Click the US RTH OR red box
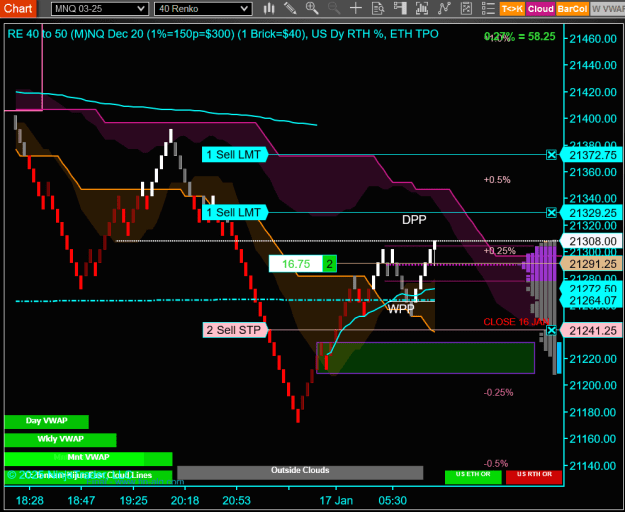This screenshot has width=625, height=512. point(534,477)
